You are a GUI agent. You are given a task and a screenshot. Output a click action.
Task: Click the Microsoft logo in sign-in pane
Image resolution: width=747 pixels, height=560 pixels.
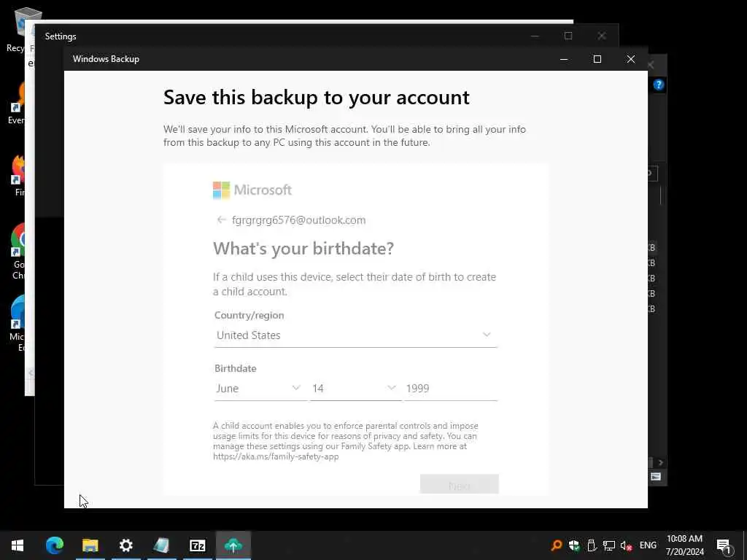(252, 190)
